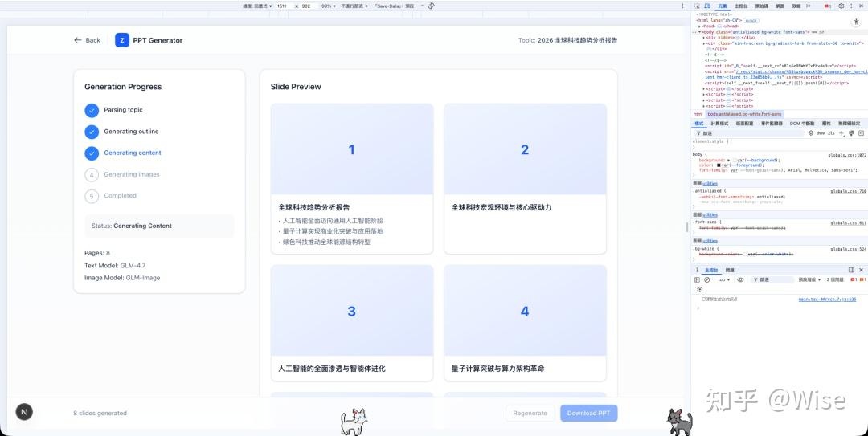The width and height of the screenshot is (868, 436).
Task: Select slide 3 preview thumbnail
Action: [x=352, y=311]
